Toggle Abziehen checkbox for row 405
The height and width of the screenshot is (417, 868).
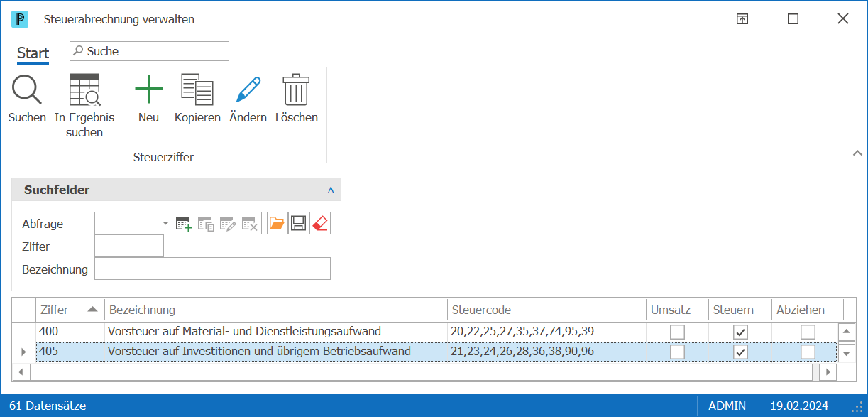pyautogui.click(x=808, y=352)
